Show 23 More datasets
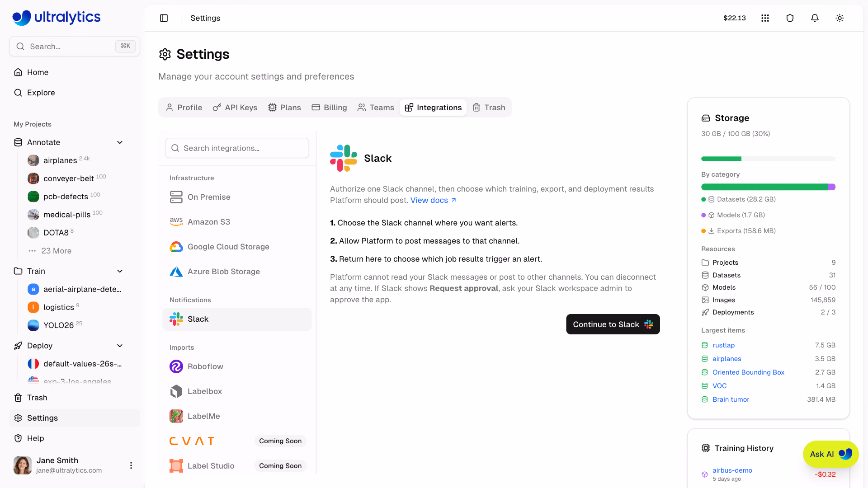This screenshot has width=868, height=488. [51, 251]
